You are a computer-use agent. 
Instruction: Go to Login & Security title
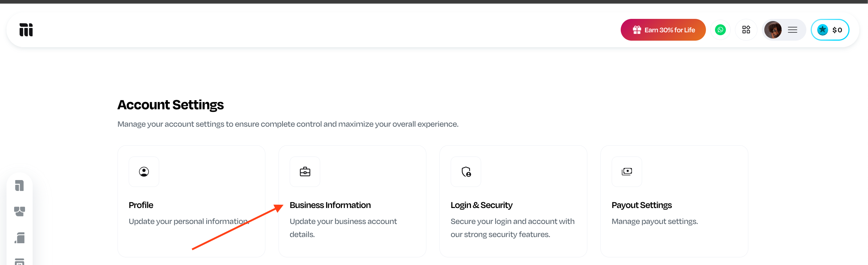point(481,205)
